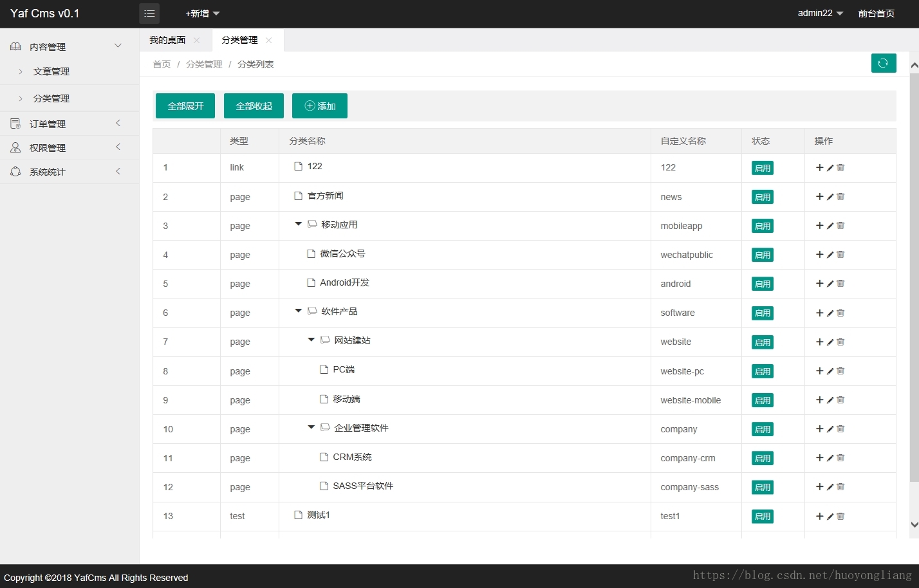Collapse the 移动应用 tree node arrow
The image size is (919, 588).
298,224
